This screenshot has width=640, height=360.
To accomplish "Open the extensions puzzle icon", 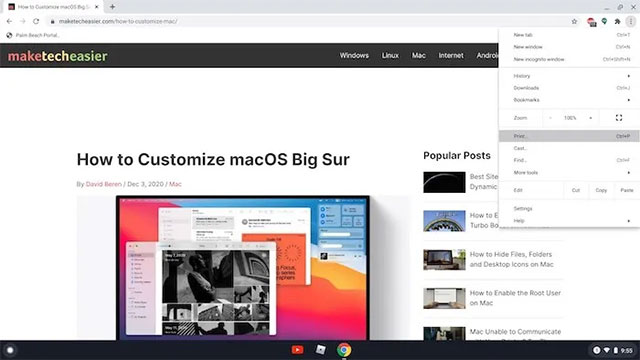I will click(x=618, y=21).
